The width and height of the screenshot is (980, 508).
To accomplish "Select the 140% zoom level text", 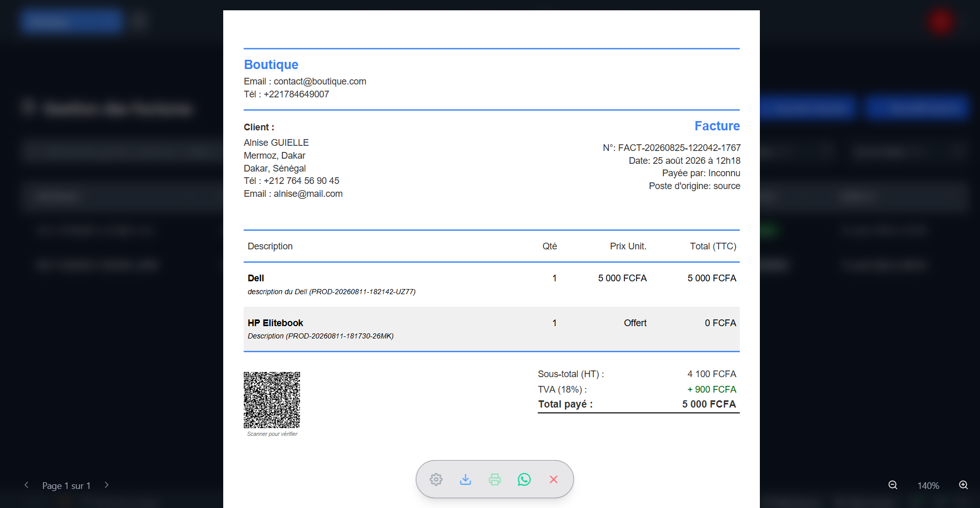I will point(928,486).
